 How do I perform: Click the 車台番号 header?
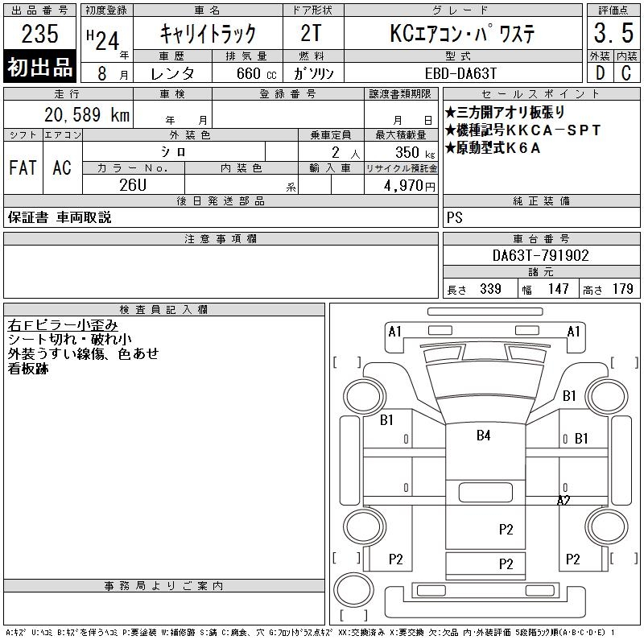tap(541, 238)
